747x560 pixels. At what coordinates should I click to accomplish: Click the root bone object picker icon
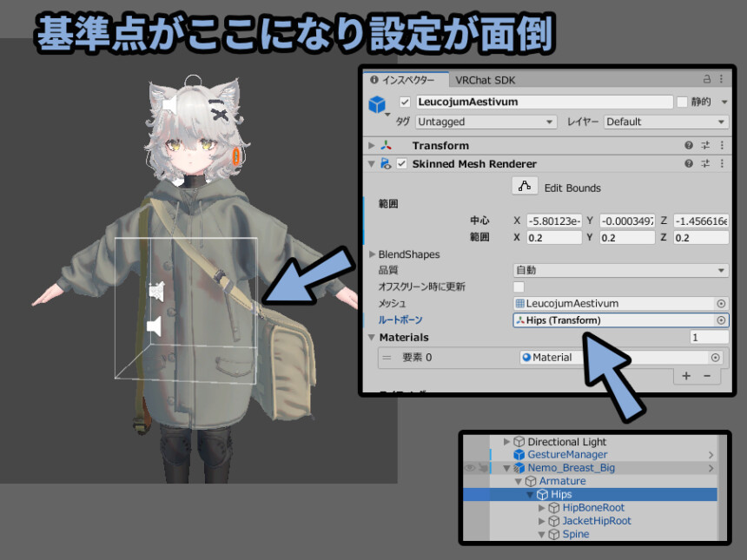click(721, 320)
